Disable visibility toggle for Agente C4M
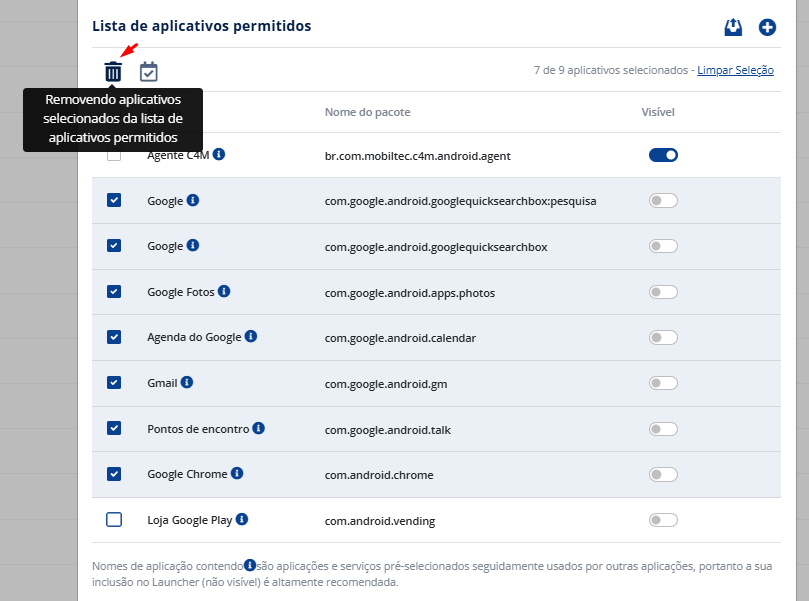This screenshot has width=809, height=601. pyautogui.click(x=663, y=155)
